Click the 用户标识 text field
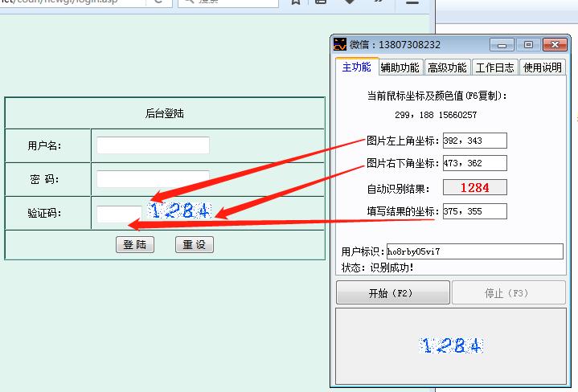The width and height of the screenshot is (578, 392). tap(474, 251)
